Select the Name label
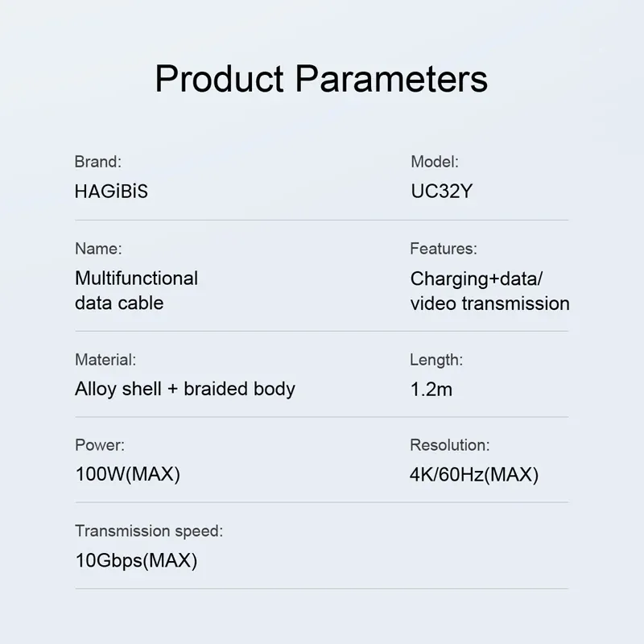Screen dimensions: 644x644 [x=98, y=249]
